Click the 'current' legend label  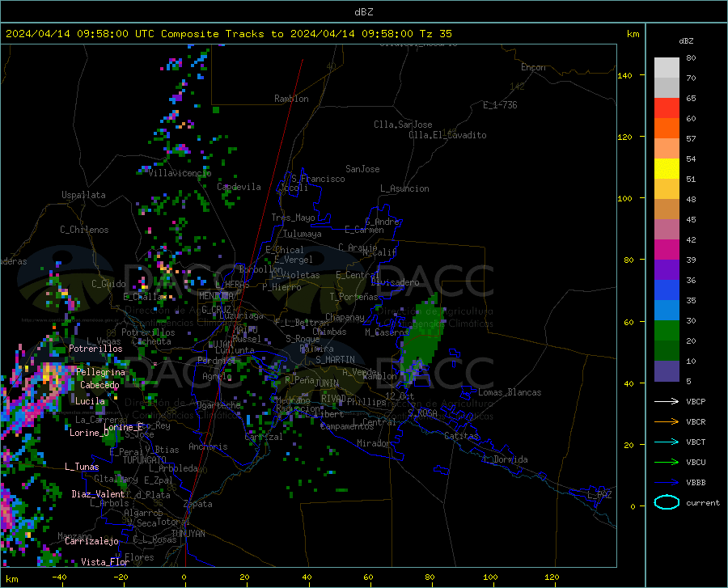[x=702, y=502]
